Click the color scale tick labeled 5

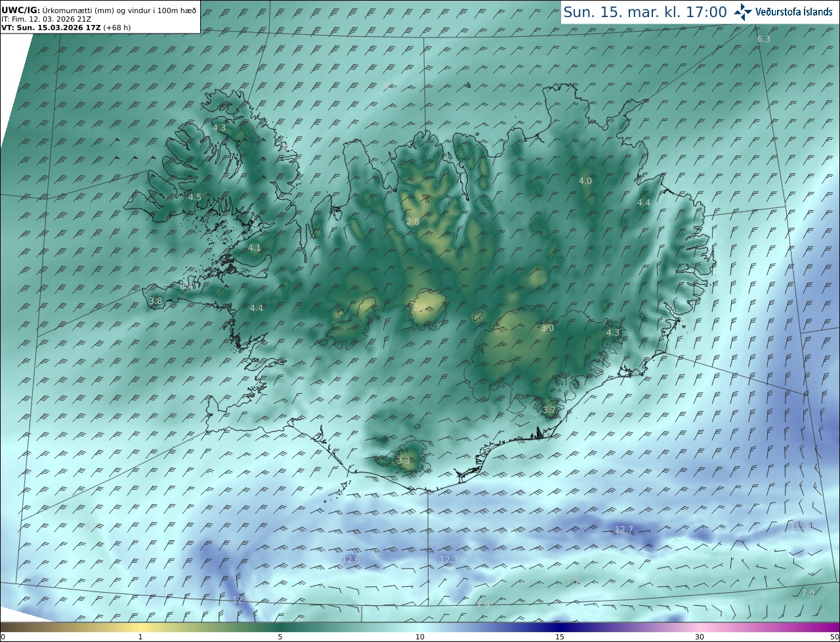280,637
